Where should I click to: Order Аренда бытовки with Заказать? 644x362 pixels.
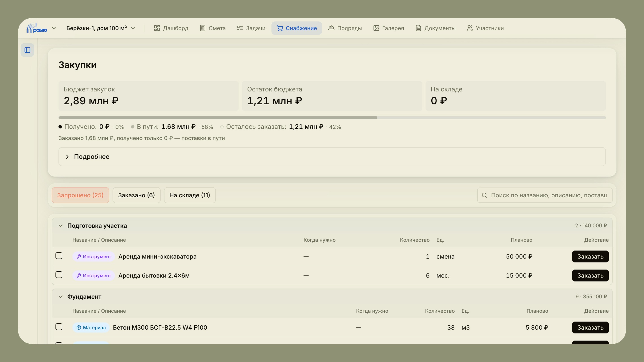click(x=590, y=275)
